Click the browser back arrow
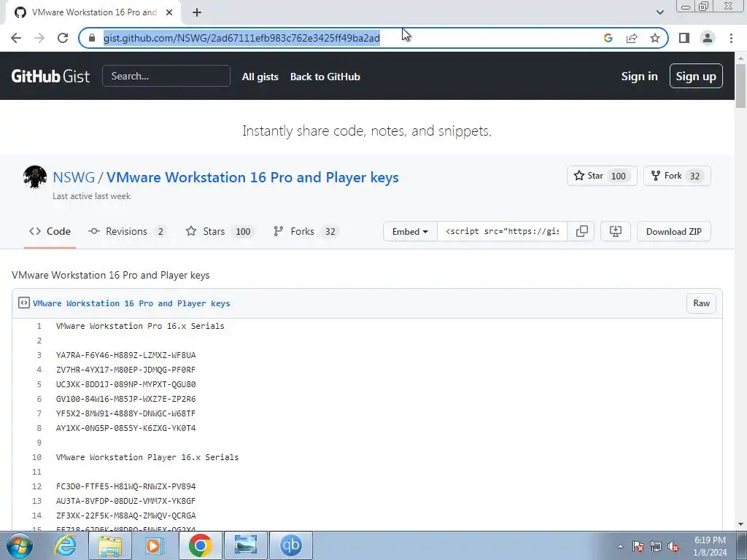This screenshot has height=560, width=747. (16, 38)
